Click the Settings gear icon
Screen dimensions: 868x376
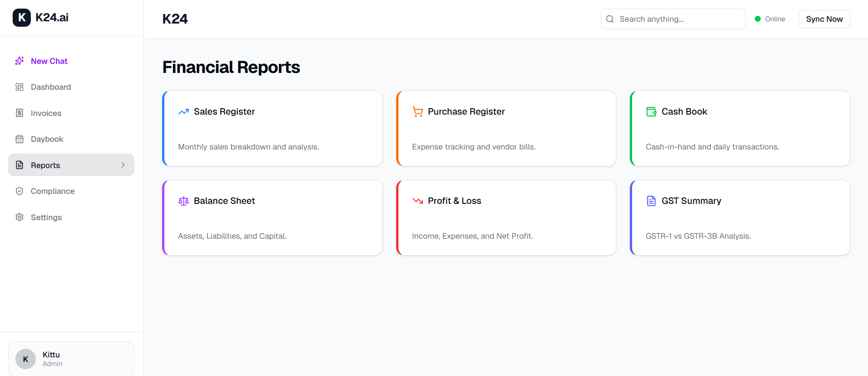pos(19,217)
